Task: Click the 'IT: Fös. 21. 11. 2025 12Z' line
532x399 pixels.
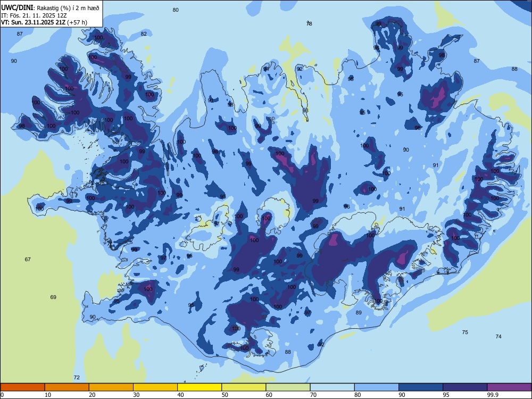Action: point(34,15)
